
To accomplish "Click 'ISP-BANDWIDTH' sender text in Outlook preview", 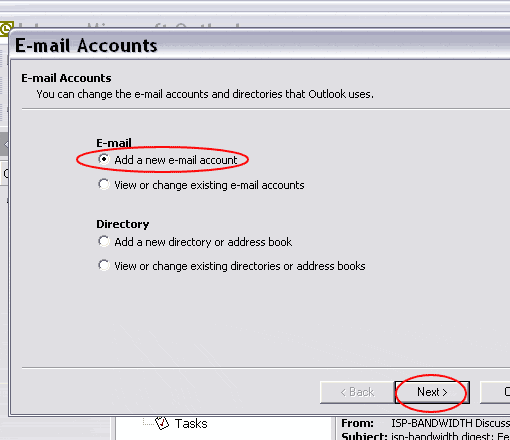I will click(x=432, y=423).
